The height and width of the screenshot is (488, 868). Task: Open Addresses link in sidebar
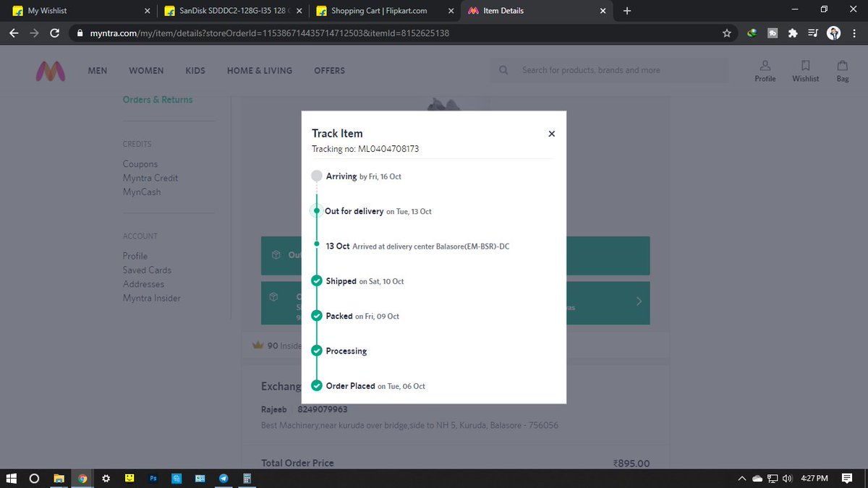[x=143, y=284]
